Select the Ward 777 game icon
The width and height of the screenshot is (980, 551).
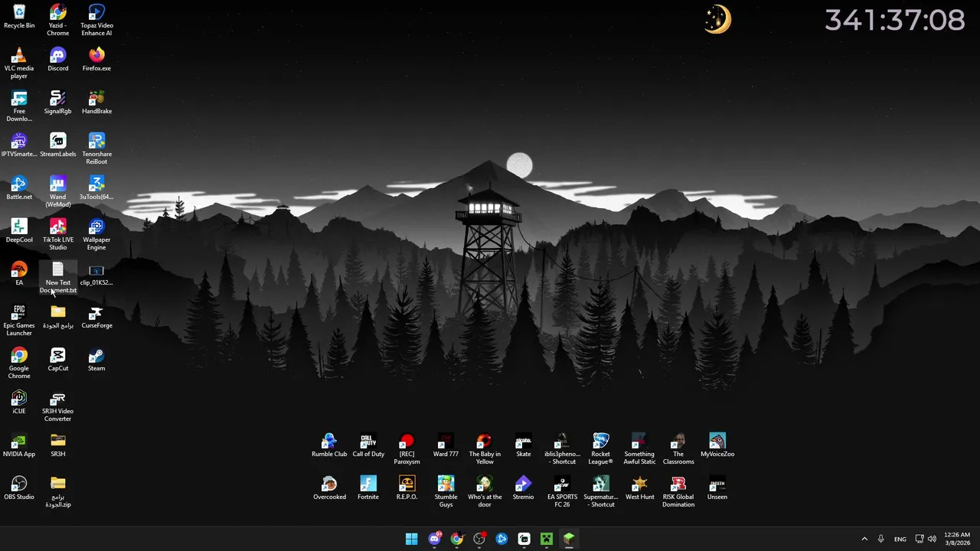click(446, 445)
